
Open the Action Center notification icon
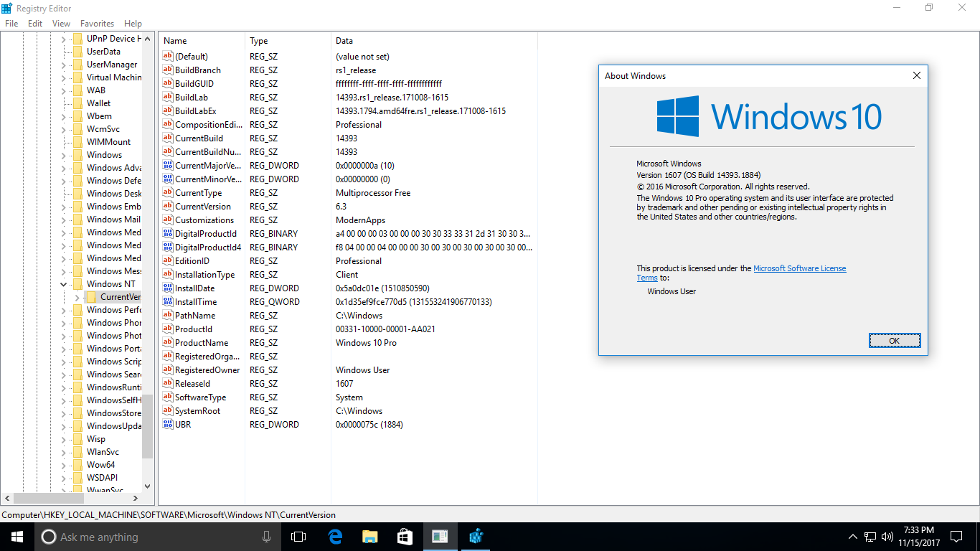[956, 537]
